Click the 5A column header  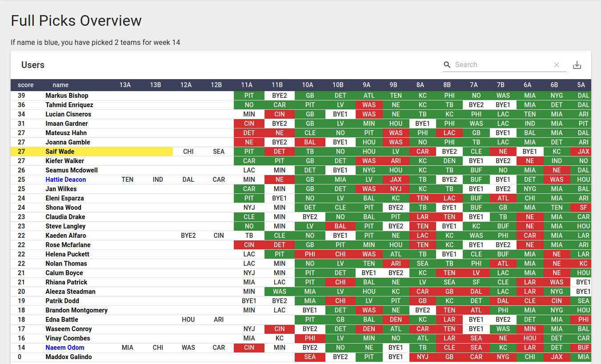(x=581, y=85)
